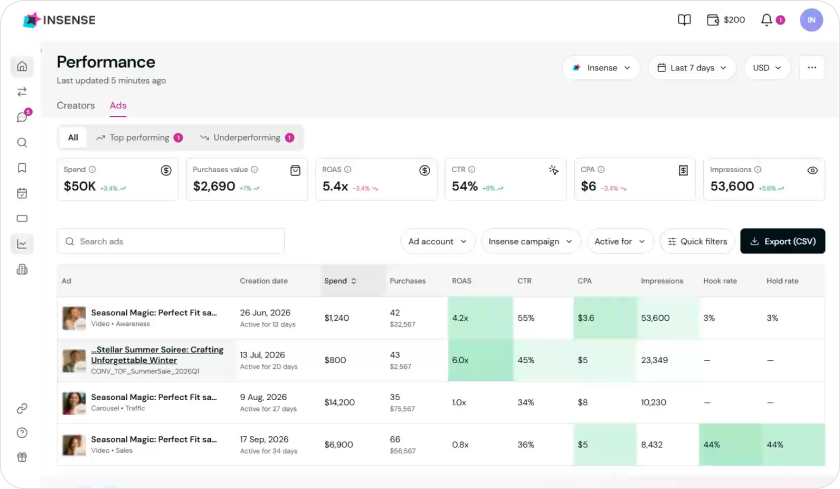Select the All filter tab
The width and height of the screenshot is (840, 489).
click(73, 138)
